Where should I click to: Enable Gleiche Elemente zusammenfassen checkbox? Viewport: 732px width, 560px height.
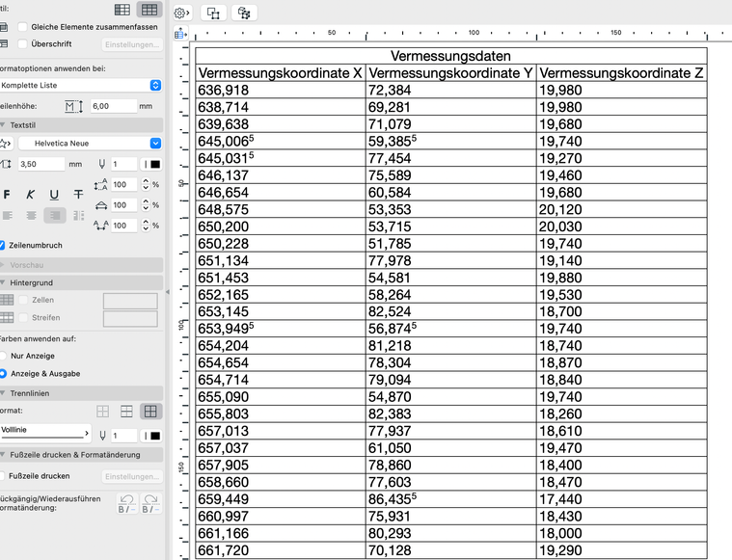(22, 27)
